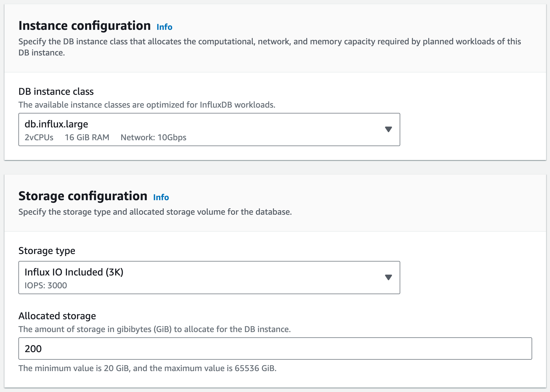The image size is (550, 392).
Task: Click the gibibytes (GiB) helper description
Action: click(x=155, y=329)
